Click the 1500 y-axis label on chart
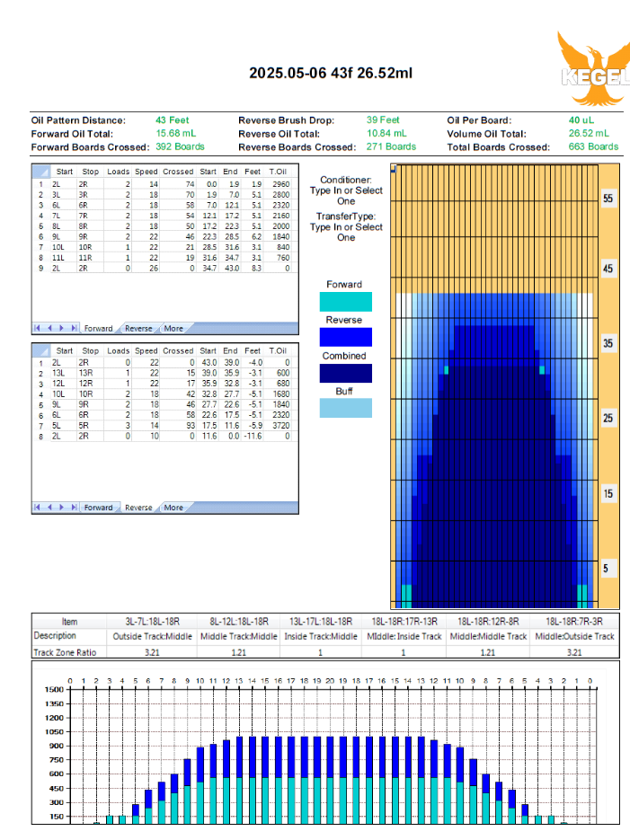 54,689
